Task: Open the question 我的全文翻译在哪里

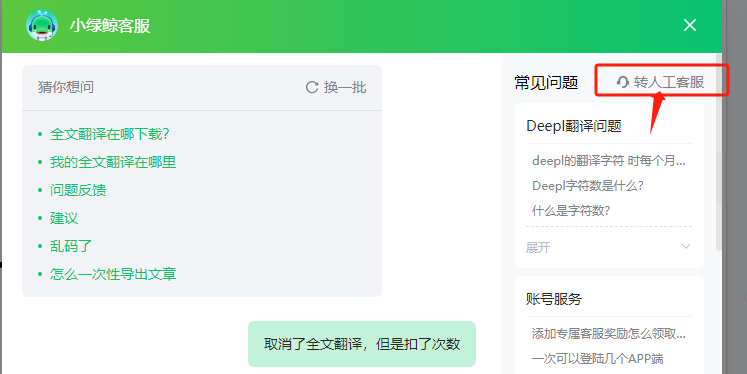Action: tap(113, 162)
